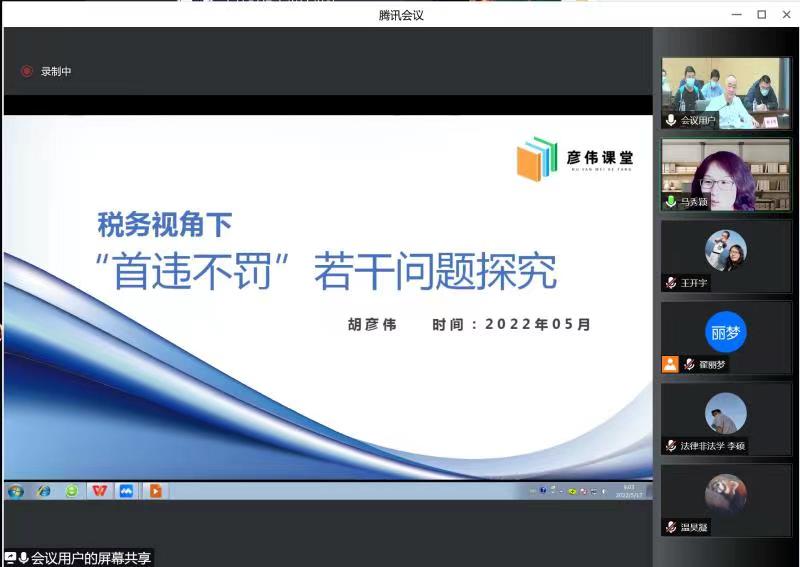
Task: Click the muted microphone icon beside 法律非法学 李硕
Action: tap(671, 446)
